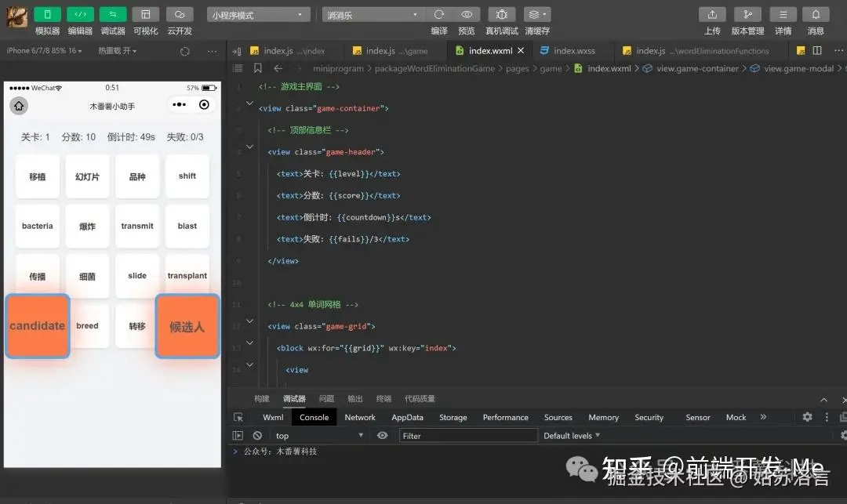The width and height of the screenshot is (847, 504).
Task: Close the index.wxml tab
Action: [x=521, y=51]
